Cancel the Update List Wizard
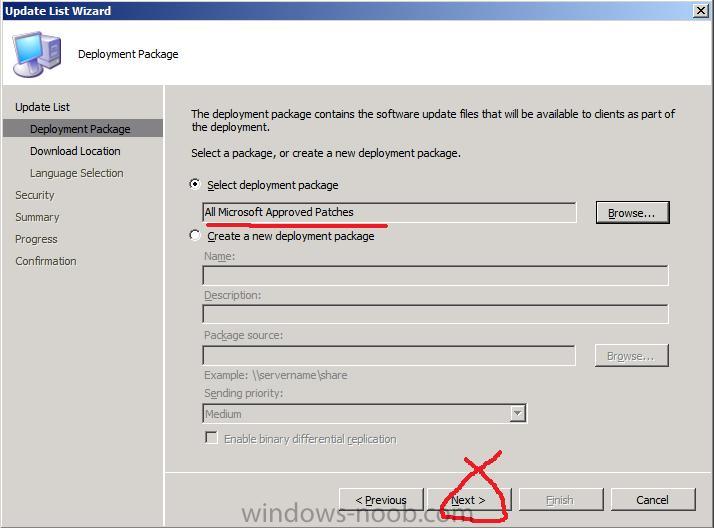Viewport: 714px width, 528px height. (x=653, y=500)
